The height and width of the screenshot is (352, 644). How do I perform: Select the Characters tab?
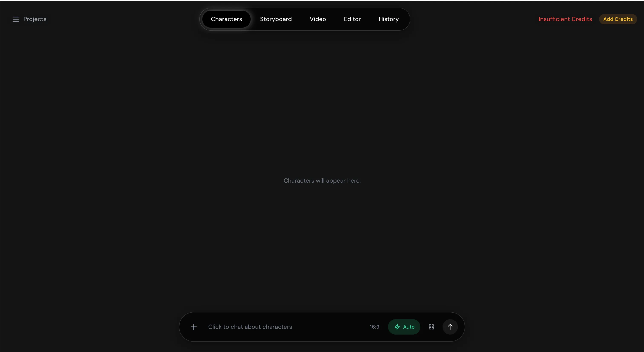click(x=226, y=19)
